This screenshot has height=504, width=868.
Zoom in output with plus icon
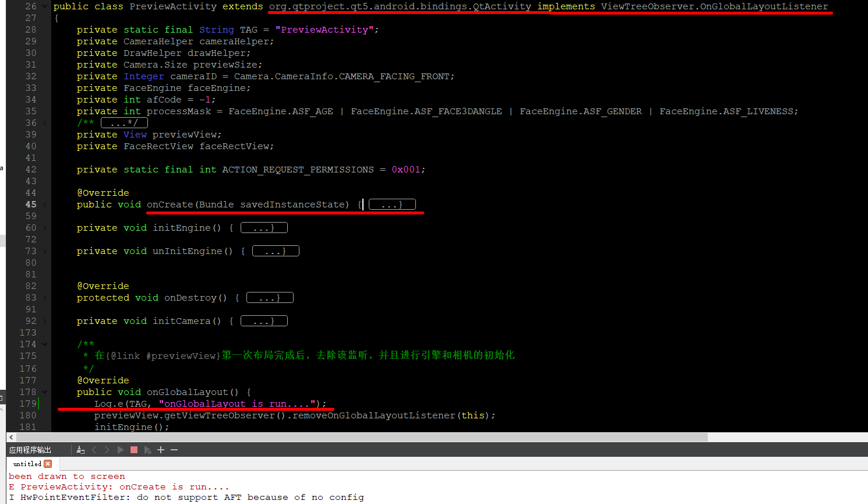(161, 450)
